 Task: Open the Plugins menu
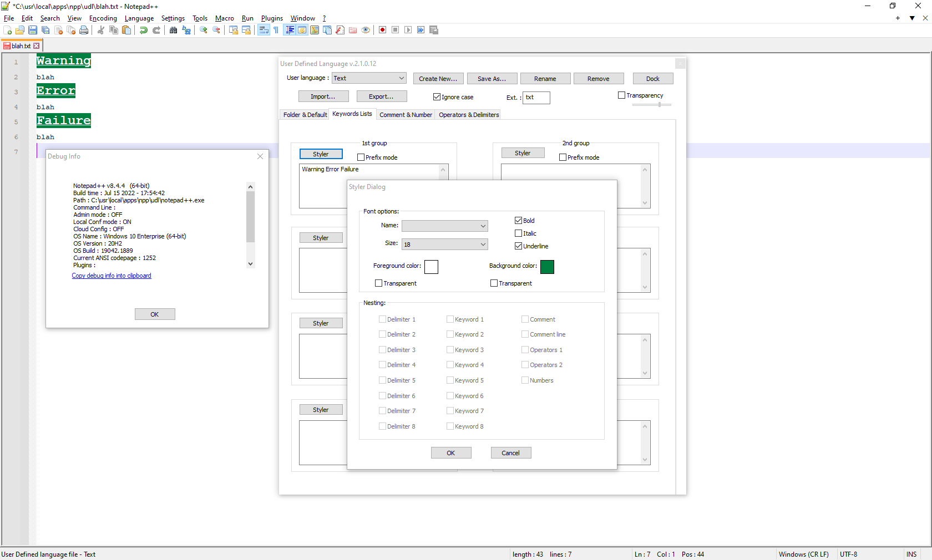[272, 18]
